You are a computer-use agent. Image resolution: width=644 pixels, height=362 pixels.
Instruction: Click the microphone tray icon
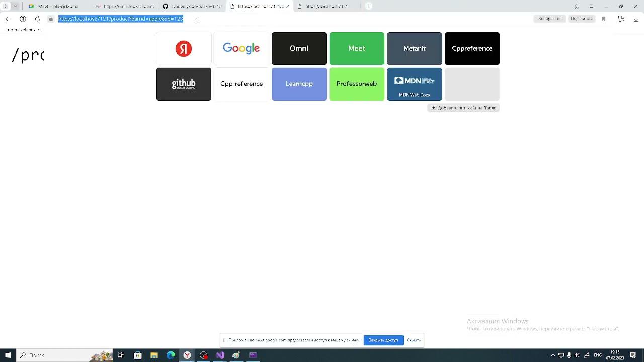tap(569, 355)
